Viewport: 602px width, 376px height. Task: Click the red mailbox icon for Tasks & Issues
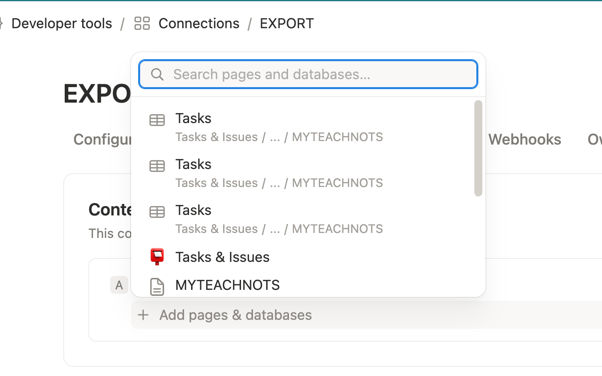coord(157,257)
